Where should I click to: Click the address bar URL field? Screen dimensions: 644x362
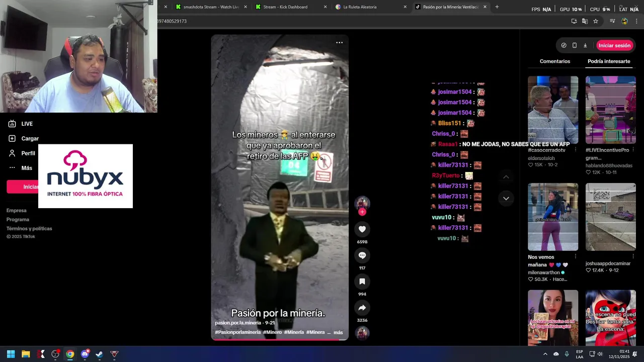point(362,21)
